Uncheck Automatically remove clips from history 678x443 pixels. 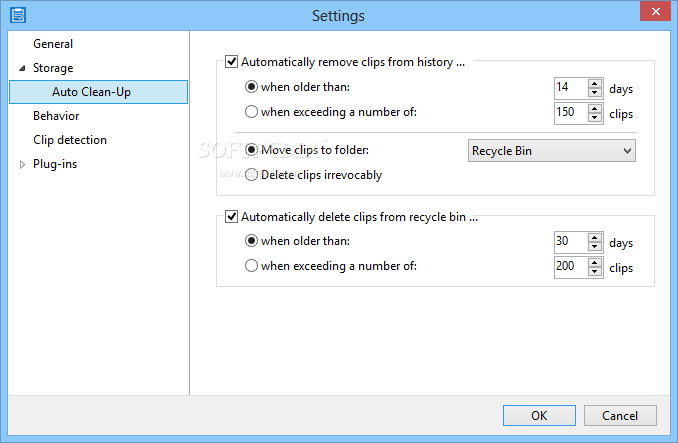click(231, 62)
